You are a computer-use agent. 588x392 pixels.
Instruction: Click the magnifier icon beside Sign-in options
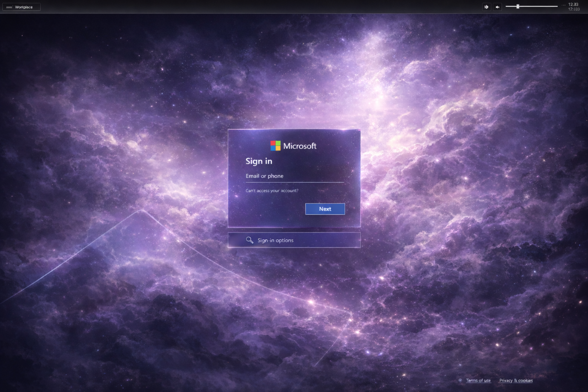click(250, 240)
